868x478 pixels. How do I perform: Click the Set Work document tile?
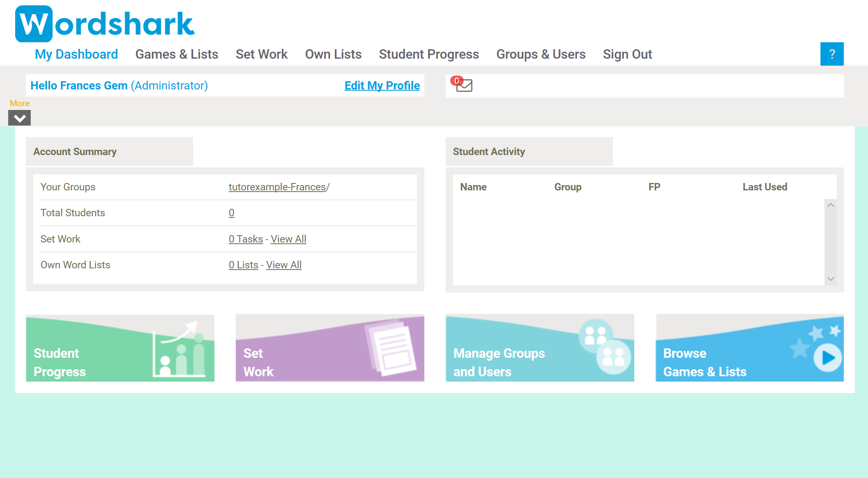[x=330, y=348]
